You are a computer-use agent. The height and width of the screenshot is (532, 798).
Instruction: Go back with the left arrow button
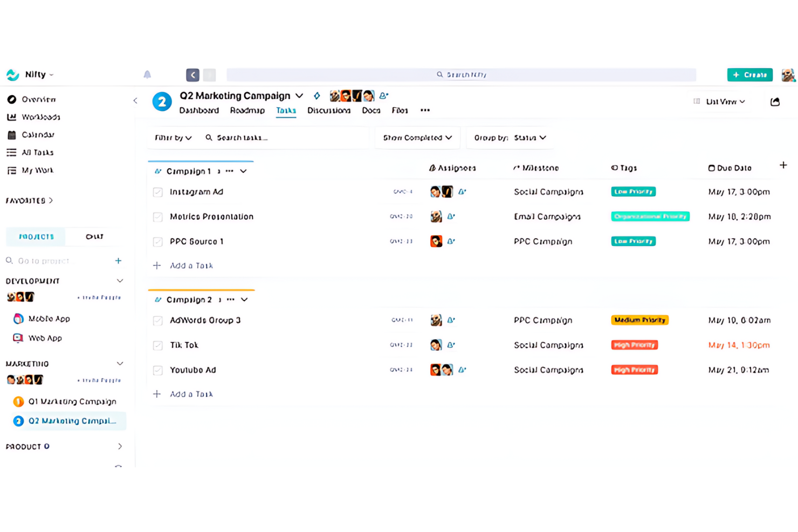pyautogui.click(x=192, y=75)
